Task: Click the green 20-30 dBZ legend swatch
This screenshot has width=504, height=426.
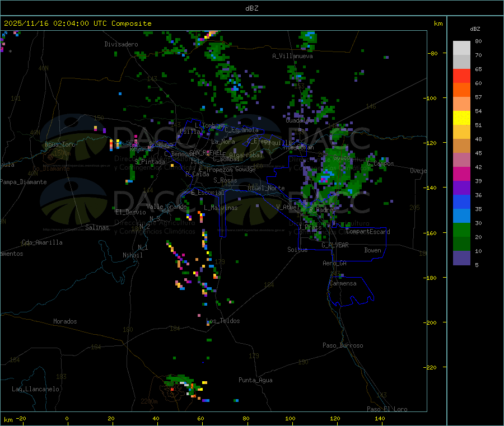Action: point(461,230)
